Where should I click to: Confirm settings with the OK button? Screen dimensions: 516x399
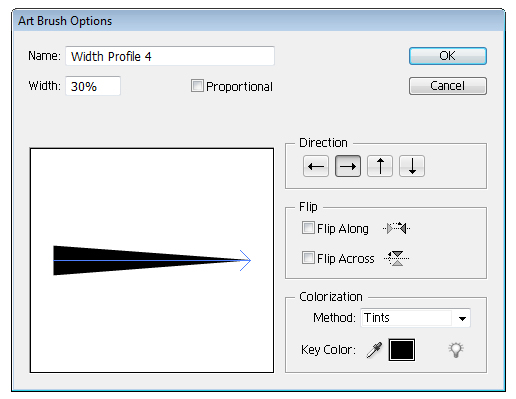[x=448, y=56]
